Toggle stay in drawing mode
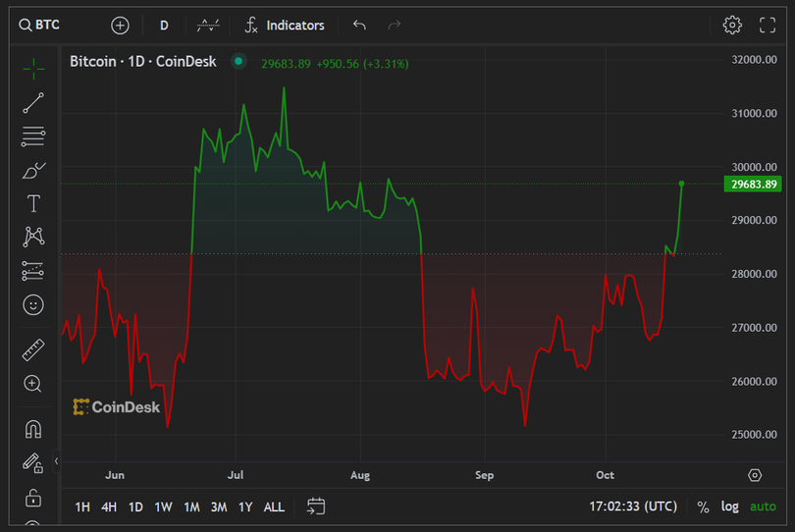Screen dimensions: 795x532 pos(33,463)
